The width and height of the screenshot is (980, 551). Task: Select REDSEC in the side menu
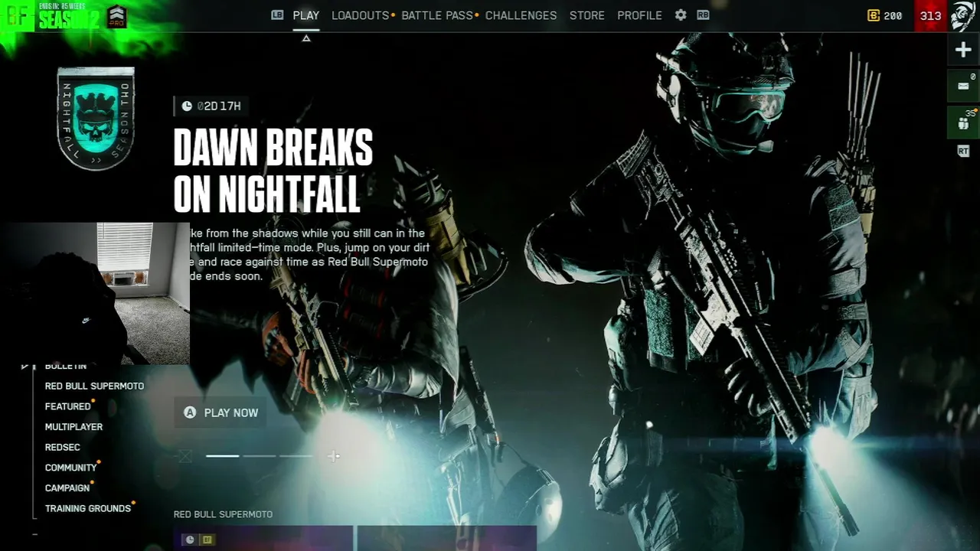[62, 448]
